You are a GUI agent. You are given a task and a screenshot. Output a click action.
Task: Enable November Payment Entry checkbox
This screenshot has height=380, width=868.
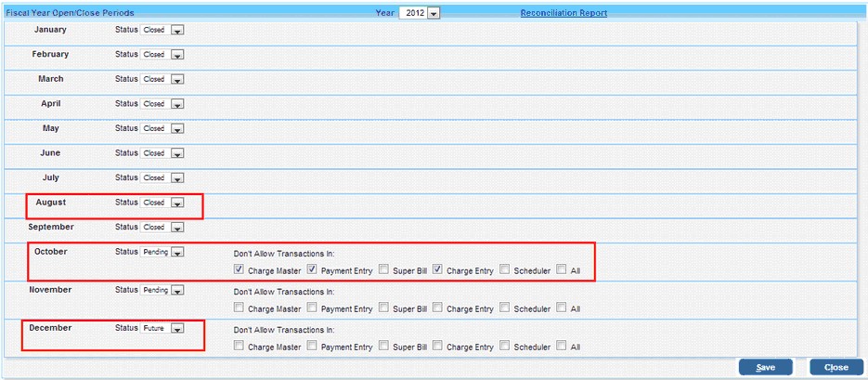[312, 308]
